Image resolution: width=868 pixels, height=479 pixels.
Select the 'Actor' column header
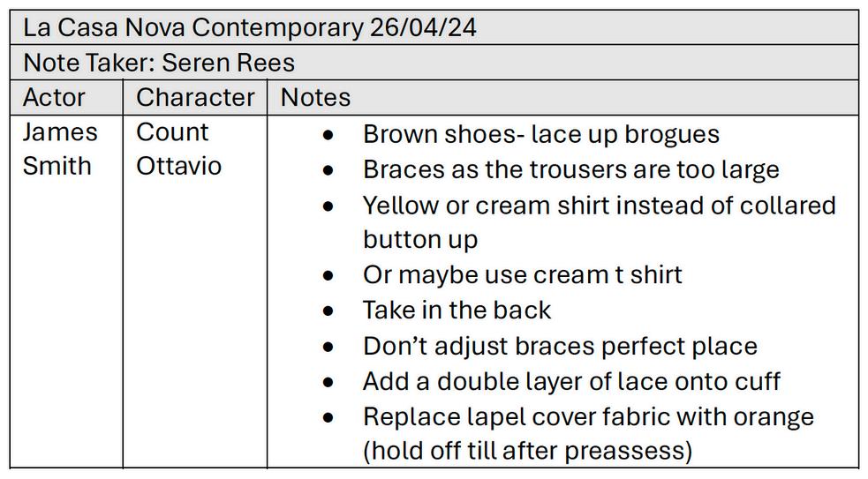point(54,97)
